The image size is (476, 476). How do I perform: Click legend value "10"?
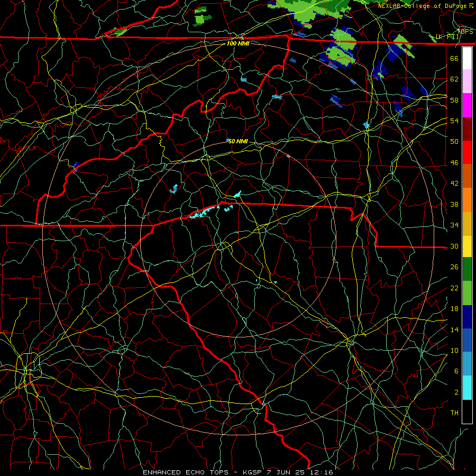coord(454,350)
